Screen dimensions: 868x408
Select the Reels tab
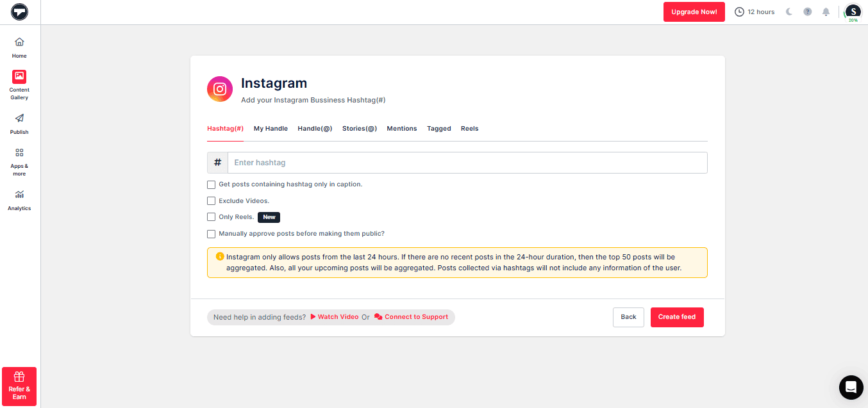pyautogui.click(x=469, y=128)
